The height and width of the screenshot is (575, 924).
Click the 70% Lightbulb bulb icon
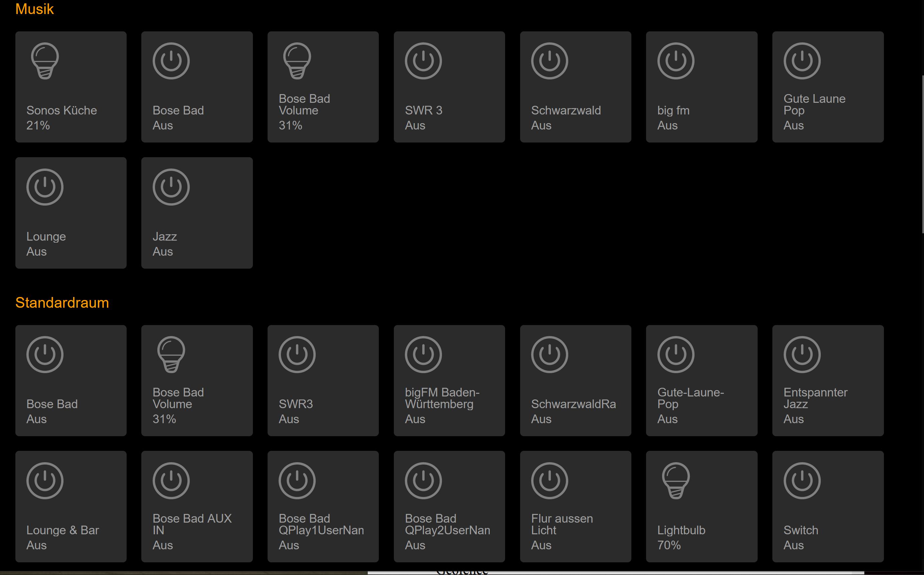pyautogui.click(x=675, y=481)
